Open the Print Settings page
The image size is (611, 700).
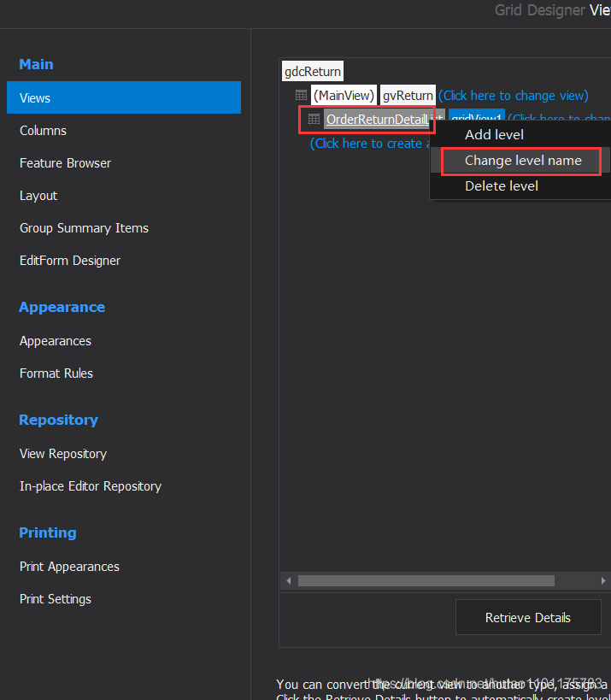[x=55, y=598]
